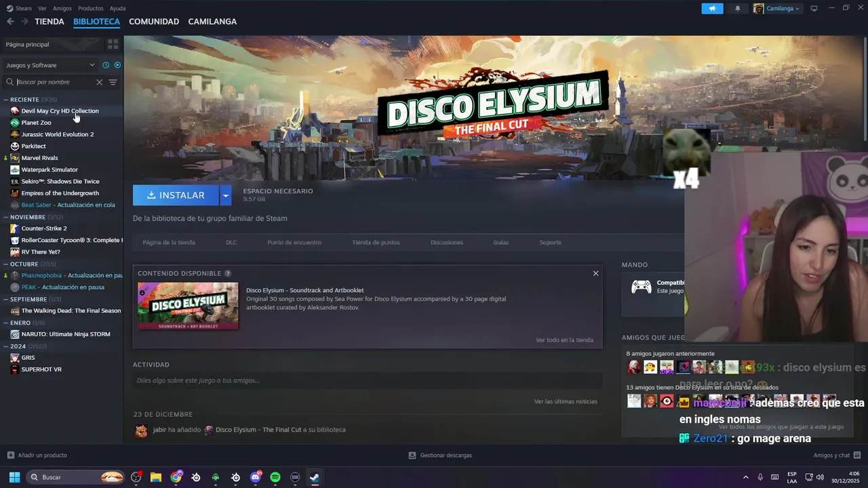Click Ver todo en la tienda
The height and width of the screenshot is (488, 868).
pyautogui.click(x=564, y=340)
